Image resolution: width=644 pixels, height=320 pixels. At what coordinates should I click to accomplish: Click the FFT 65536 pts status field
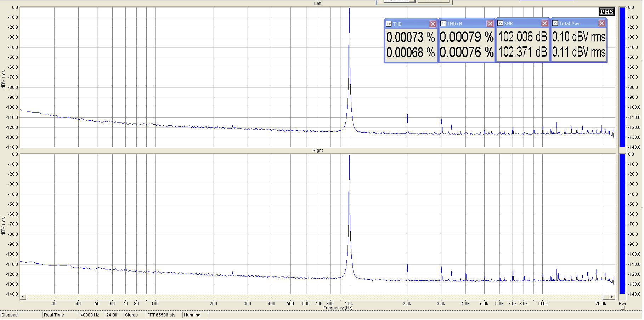[164, 315]
